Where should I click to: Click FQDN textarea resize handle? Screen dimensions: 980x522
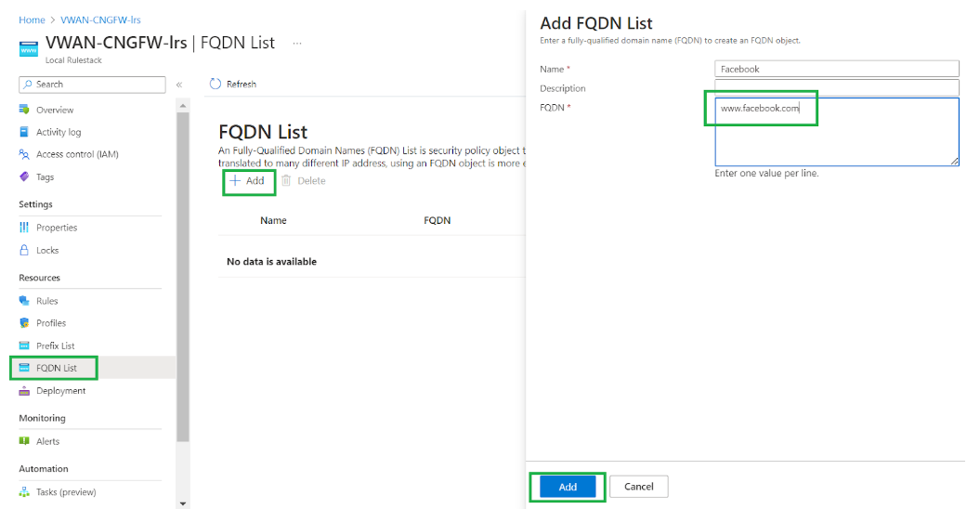pos(954,162)
